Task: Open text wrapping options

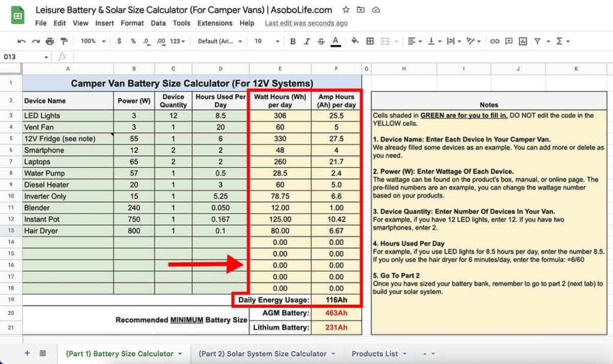Action: tap(454, 41)
